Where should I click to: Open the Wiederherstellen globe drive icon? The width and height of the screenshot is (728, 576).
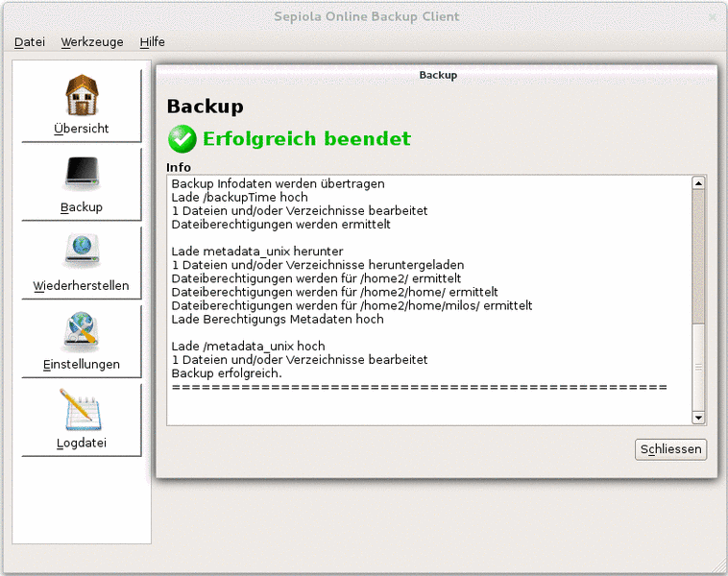82,252
